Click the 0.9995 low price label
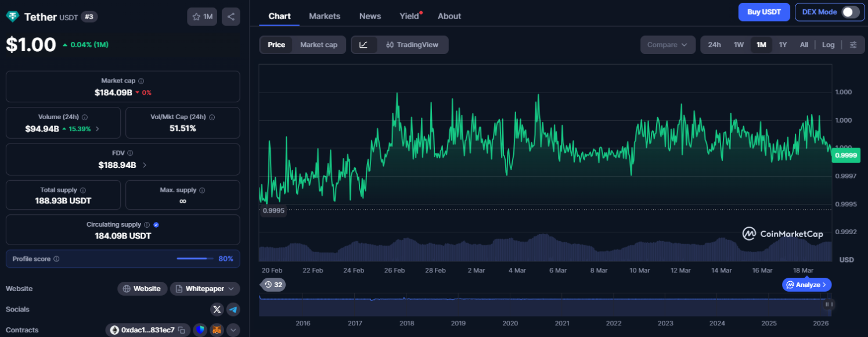Viewport: 868px width, 337px height. coord(273,211)
